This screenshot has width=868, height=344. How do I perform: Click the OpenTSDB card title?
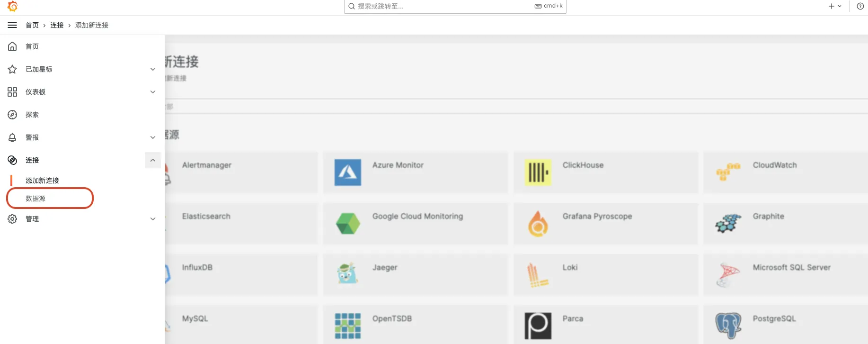click(x=392, y=318)
